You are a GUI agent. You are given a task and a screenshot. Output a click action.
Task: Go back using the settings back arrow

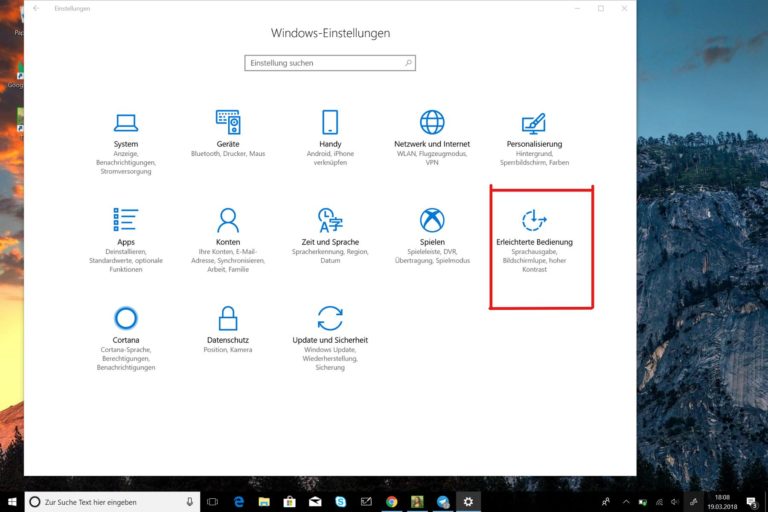tap(36, 8)
